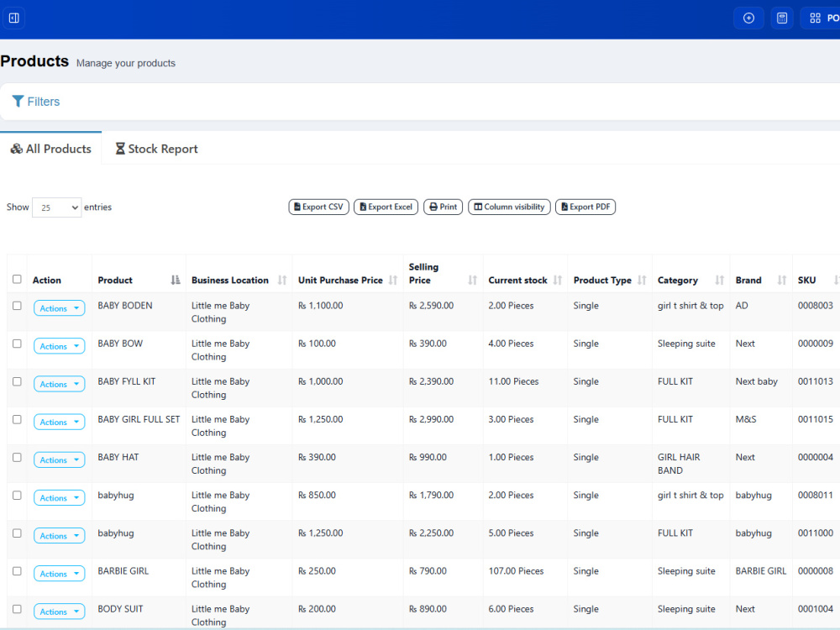The width and height of the screenshot is (840, 630).
Task: Click the BABY GIRL FULL SET product name
Action: [x=139, y=419]
